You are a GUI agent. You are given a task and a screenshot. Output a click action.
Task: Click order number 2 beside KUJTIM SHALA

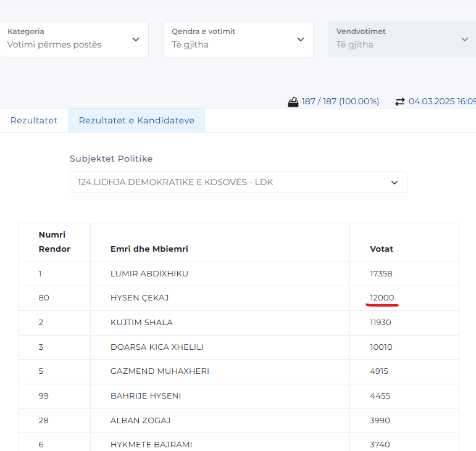(41, 323)
